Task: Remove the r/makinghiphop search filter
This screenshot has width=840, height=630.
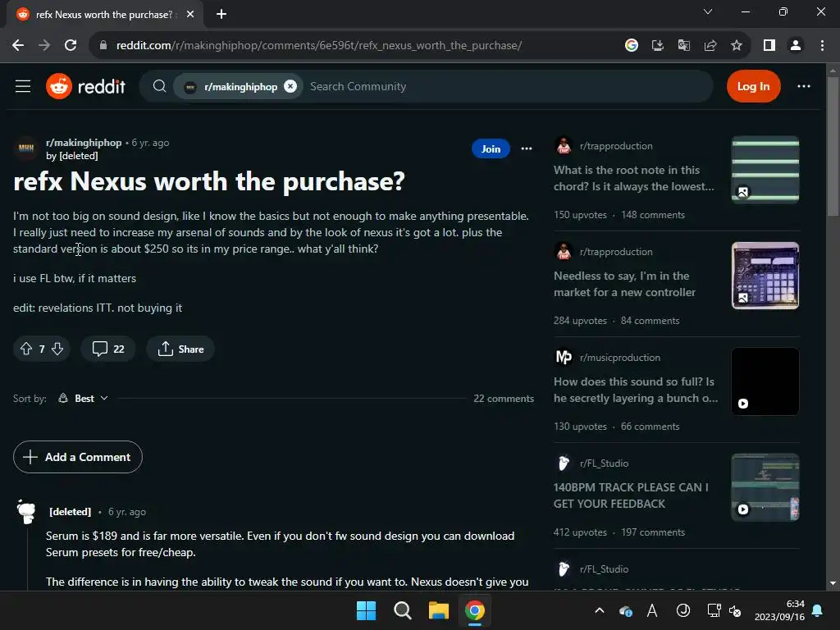Action: pyautogui.click(x=290, y=86)
